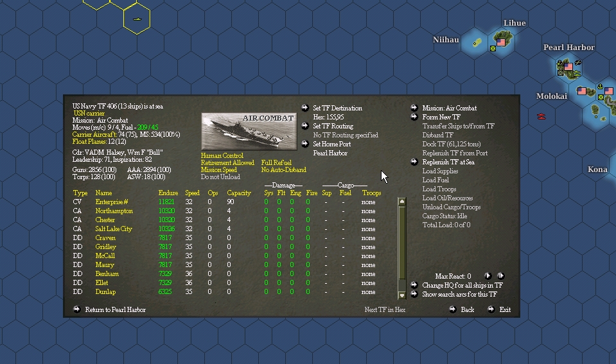Click the US flag at Pearl Harbor

click(x=568, y=67)
